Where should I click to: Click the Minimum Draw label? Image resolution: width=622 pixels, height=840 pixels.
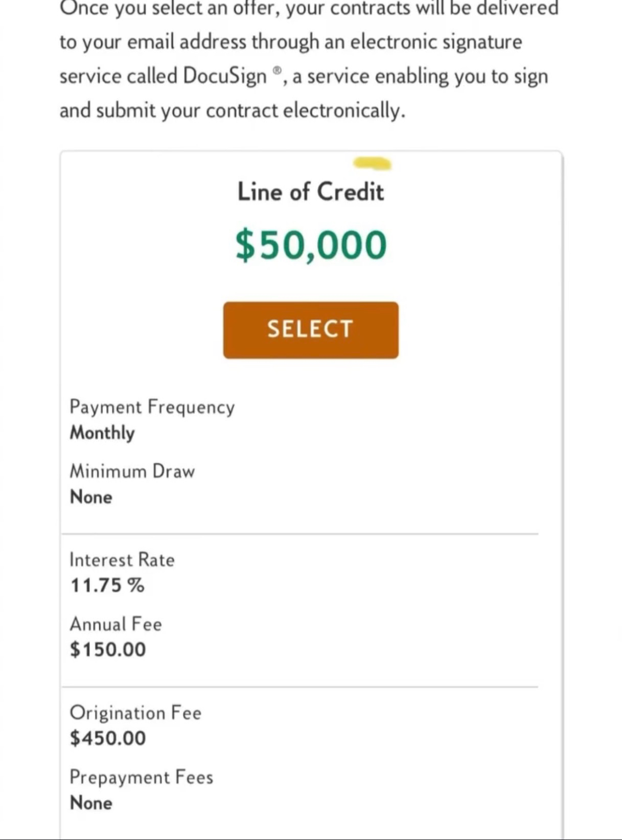[x=132, y=471]
